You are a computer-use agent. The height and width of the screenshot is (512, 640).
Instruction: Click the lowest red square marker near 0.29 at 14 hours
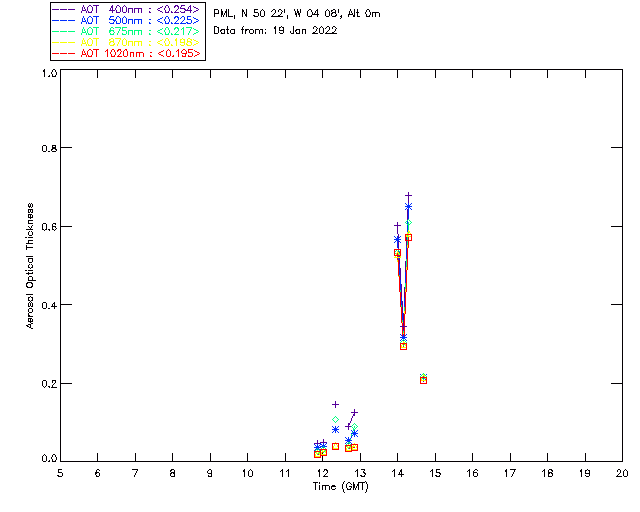coord(403,346)
